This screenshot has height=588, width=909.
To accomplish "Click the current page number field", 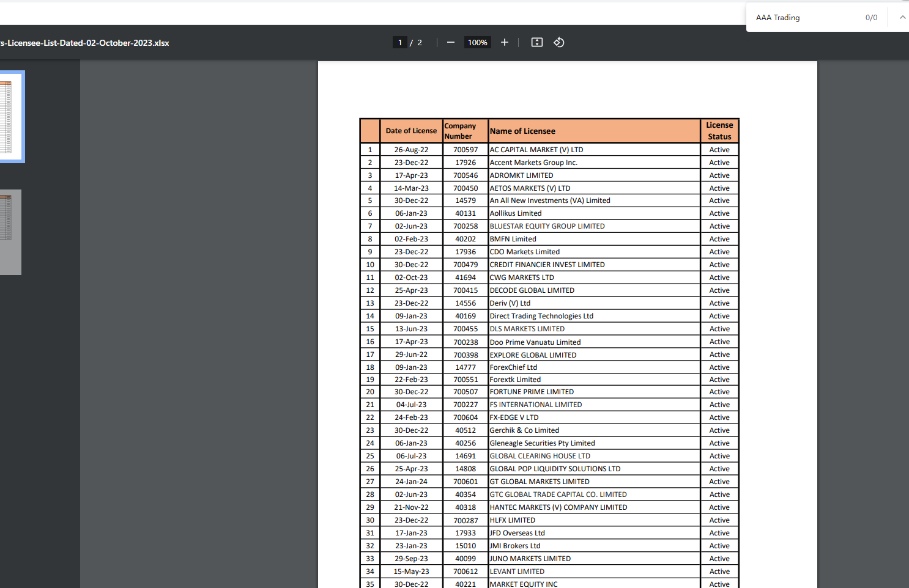I will pyautogui.click(x=400, y=42).
